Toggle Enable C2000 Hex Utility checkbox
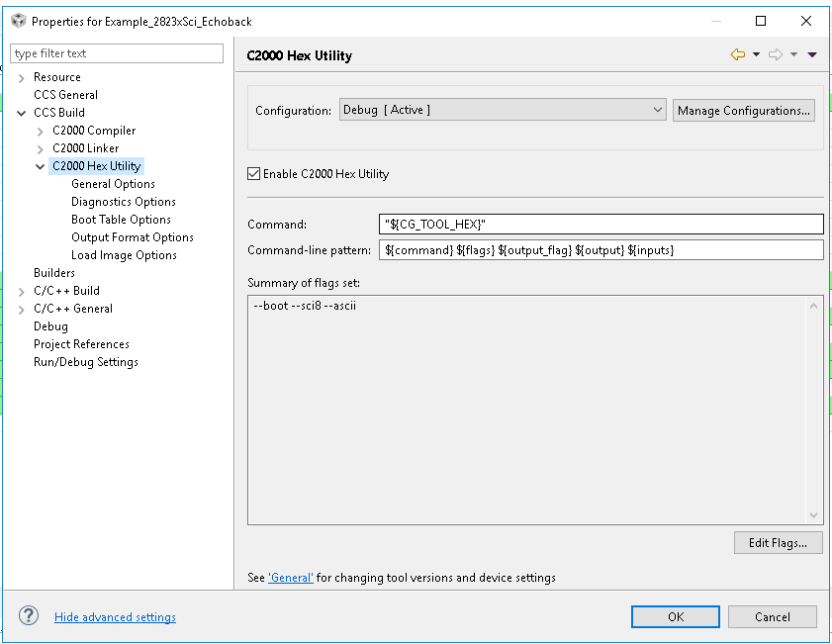Viewport: 832px width, 644px height. pos(253,173)
